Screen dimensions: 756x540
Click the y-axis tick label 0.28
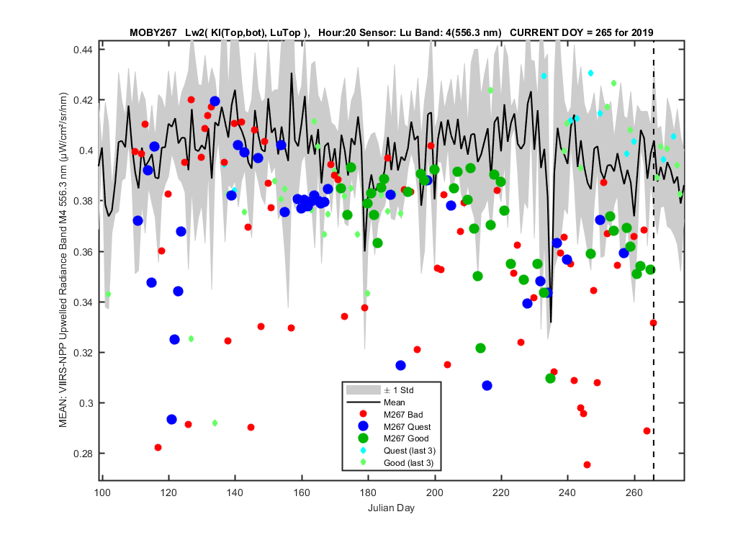pos(83,454)
